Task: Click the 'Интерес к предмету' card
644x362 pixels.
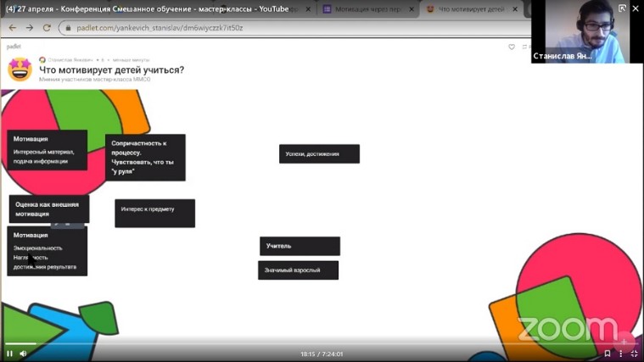Action: click(x=154, y=213)
